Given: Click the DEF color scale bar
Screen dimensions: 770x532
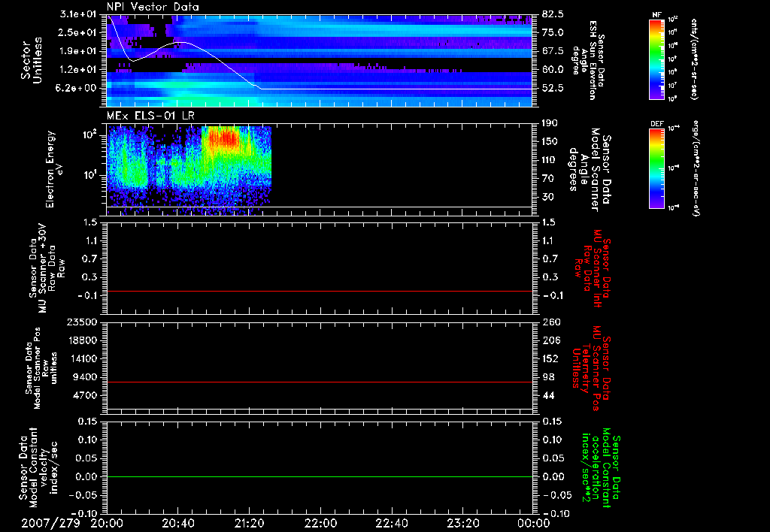Looking at the screenshot, I should point(657,168).
